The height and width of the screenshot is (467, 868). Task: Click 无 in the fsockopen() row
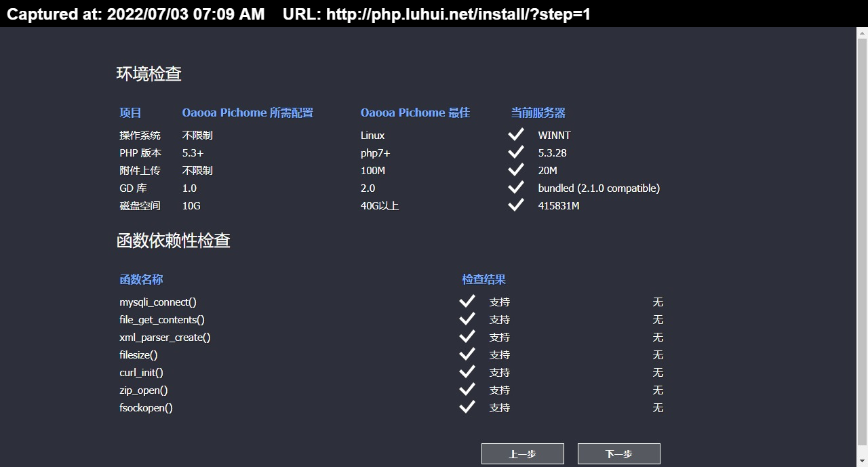pyautogui.click(x=658, y=407)
